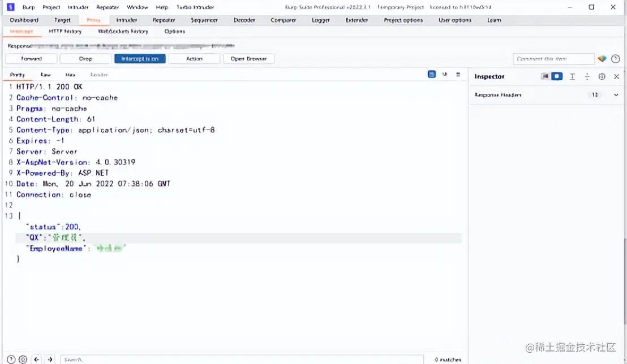Screen dimensions: 627x364
Task: Select the Pretty view tab
Action: (x=17, y=75)
